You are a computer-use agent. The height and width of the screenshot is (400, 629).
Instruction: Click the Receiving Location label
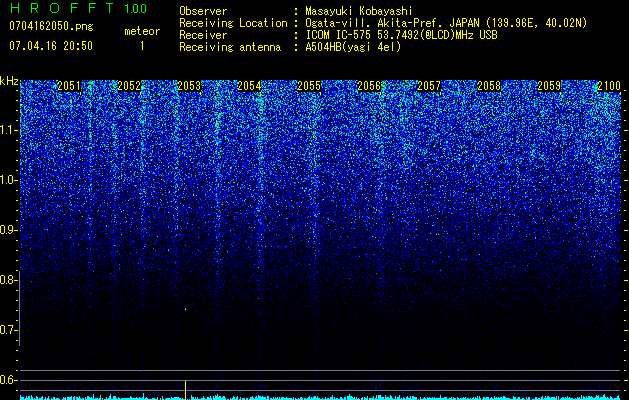point(233,23)
